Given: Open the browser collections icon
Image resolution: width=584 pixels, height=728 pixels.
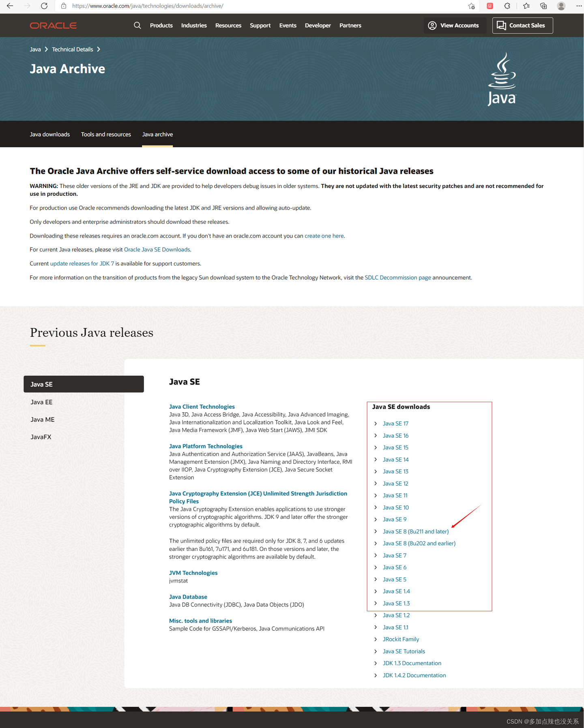Looking at the screenshot, I should (544, 6).
